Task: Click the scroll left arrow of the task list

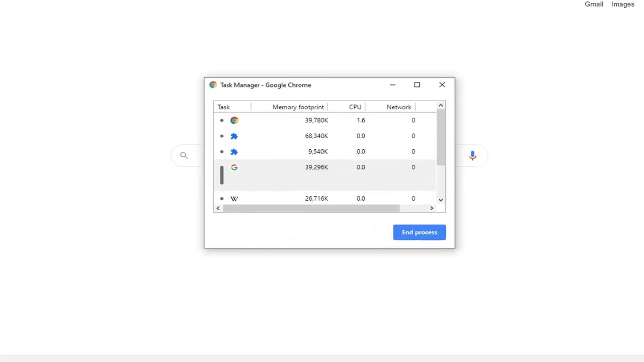Action: pos(218,208)
